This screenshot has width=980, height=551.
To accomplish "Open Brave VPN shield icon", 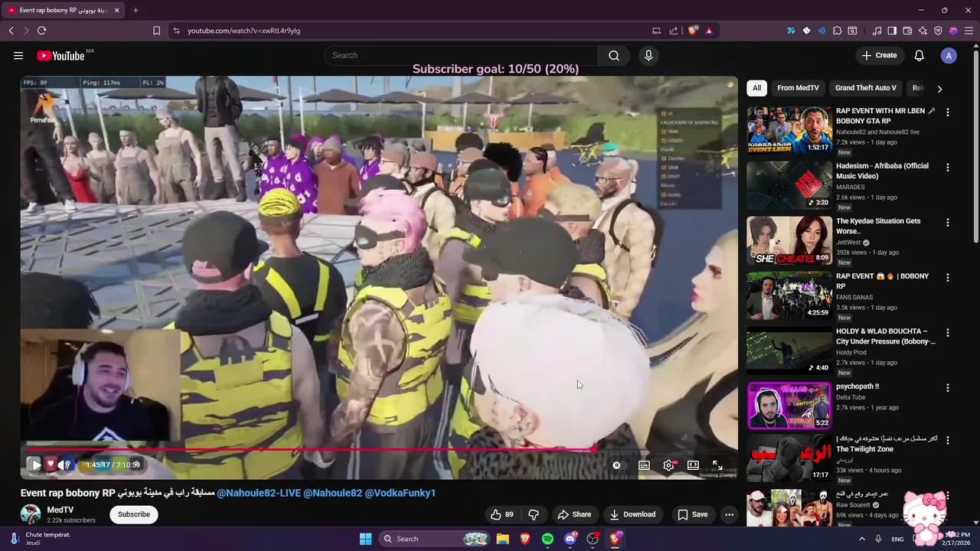I will tap(938, 31).
